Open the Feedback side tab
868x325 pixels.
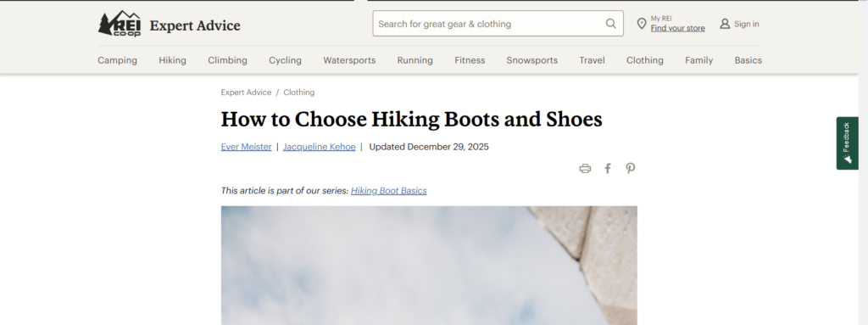coord(847,143)
